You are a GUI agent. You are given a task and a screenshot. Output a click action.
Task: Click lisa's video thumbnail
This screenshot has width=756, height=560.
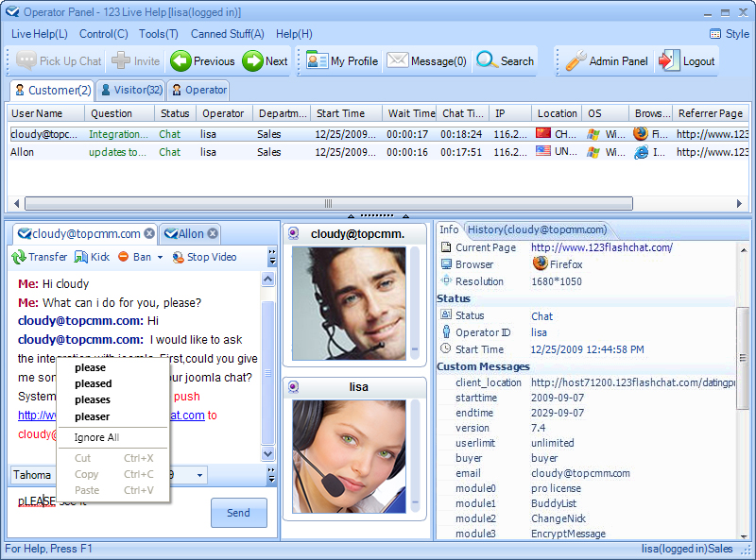click(349, 456)
